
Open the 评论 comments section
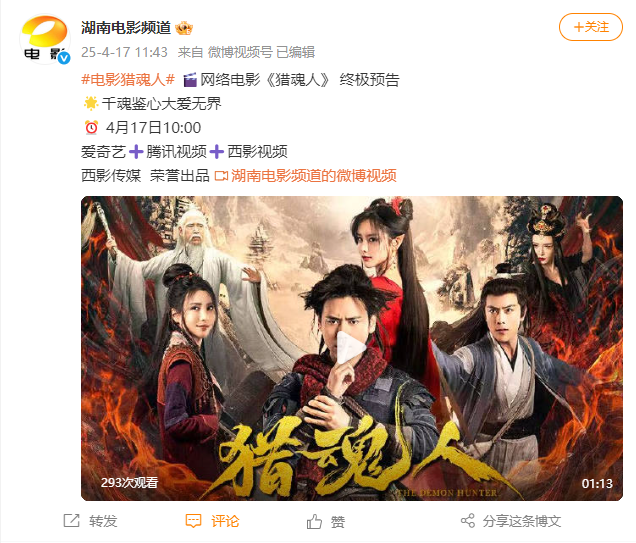click(225, 521)
